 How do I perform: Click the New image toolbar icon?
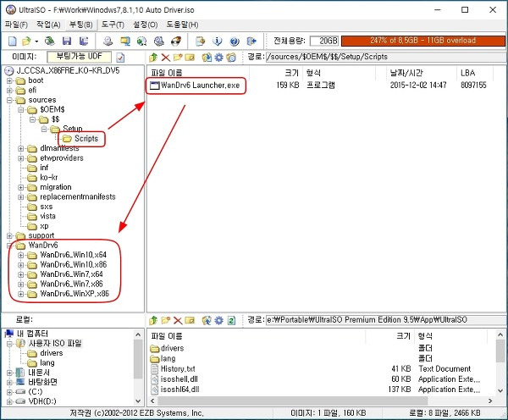tap(13, 41)
